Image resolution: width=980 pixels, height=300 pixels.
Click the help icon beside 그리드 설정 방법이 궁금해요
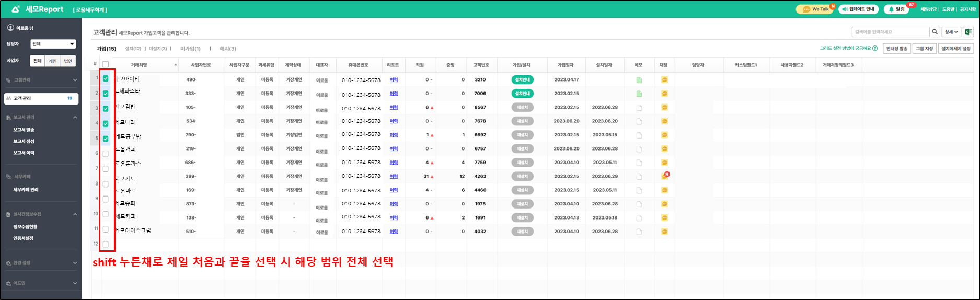coord(875,49)
